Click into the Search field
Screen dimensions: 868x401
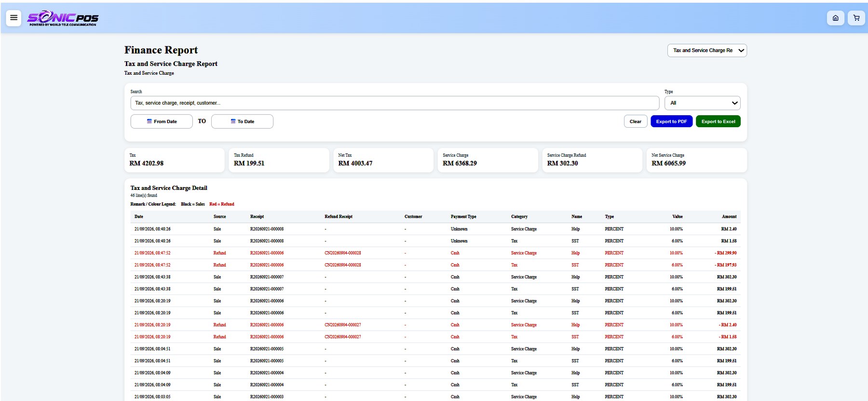click(x=394, y=103)
